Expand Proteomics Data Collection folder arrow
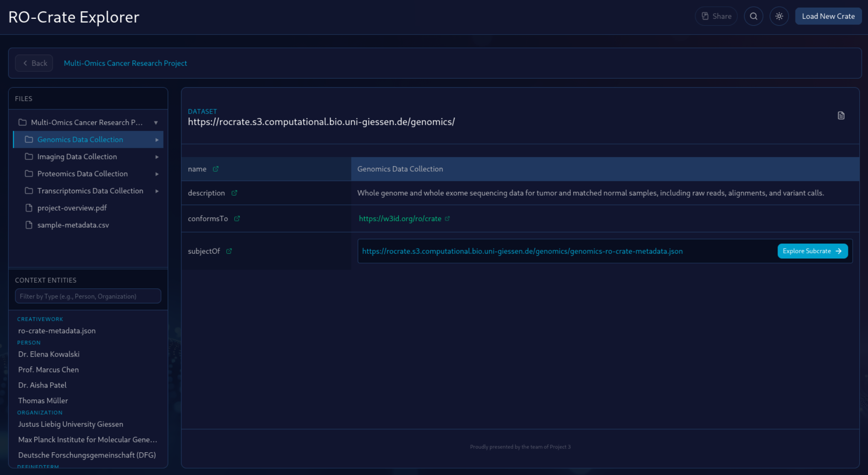 [157, 174]
